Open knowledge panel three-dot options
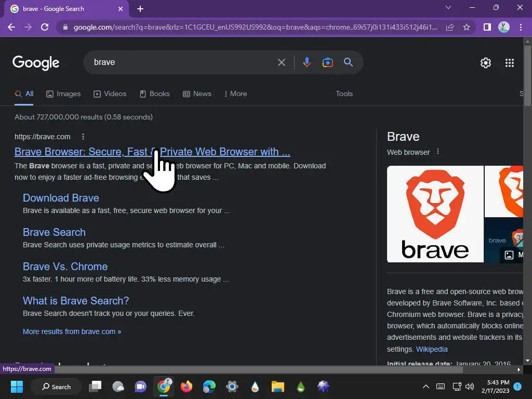Screen dimensions: 532x399 pyautogui.click(x=438, y=152)
